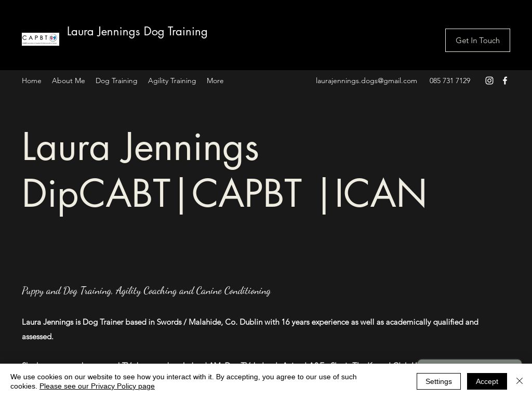This screenshot has height=399, width=532.
Task: Email laurajennings.dogs@gmail.com via the link
Action: pyautogui.click(x=366, y=81)
